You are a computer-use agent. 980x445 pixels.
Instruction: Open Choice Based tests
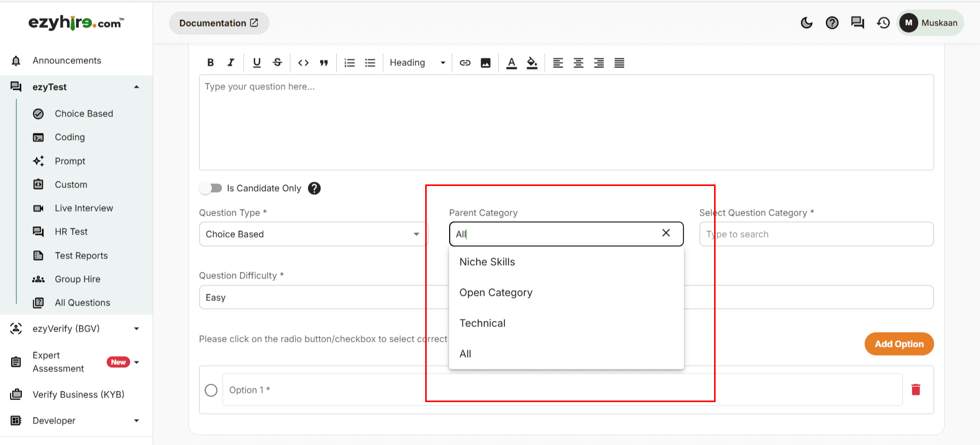pyautogui.click(x=84, y=113)
